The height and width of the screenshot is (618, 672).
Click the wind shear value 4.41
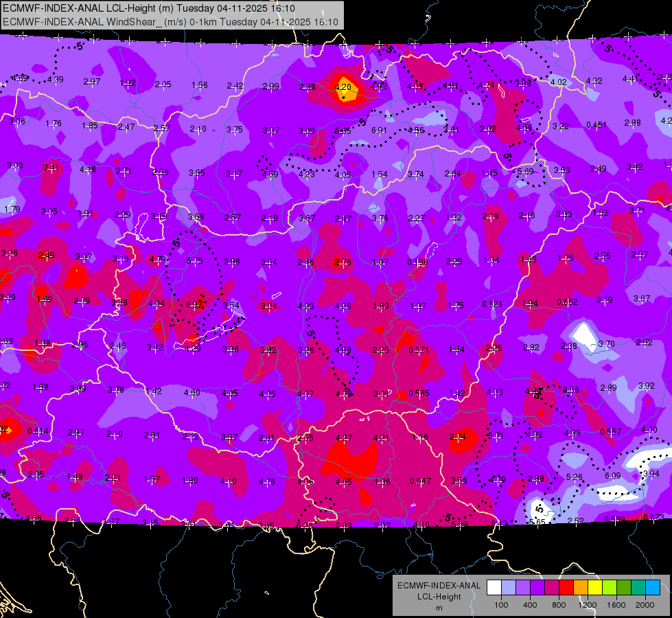click(x=630, y=78)
